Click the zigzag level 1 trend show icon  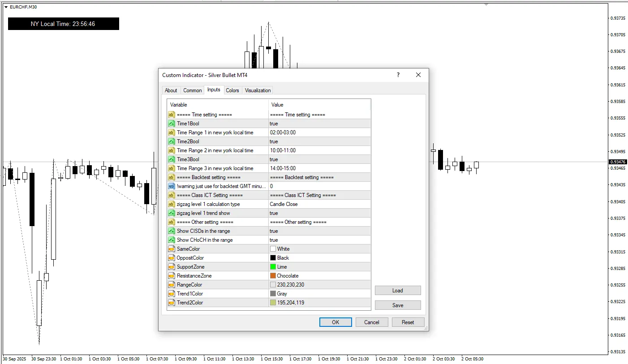(171, 213)
